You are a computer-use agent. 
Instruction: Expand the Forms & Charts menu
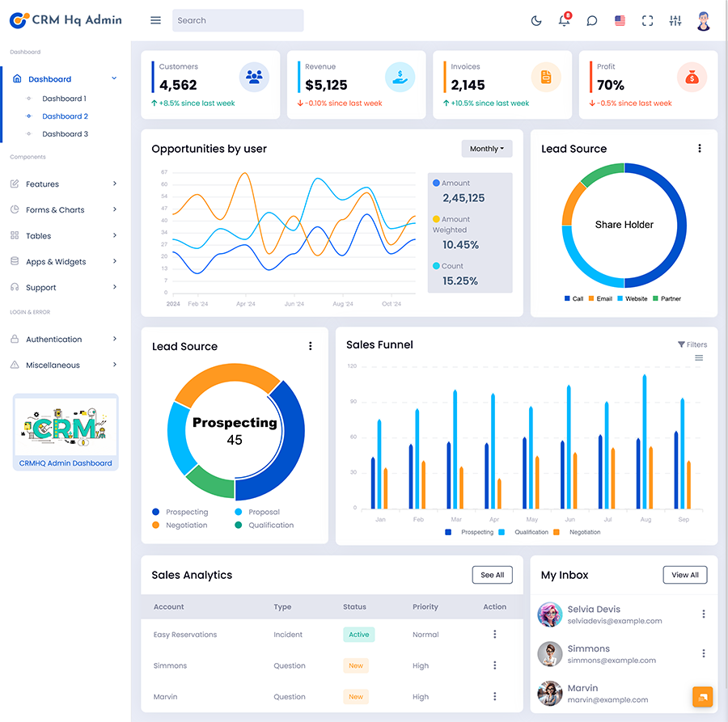64,209
